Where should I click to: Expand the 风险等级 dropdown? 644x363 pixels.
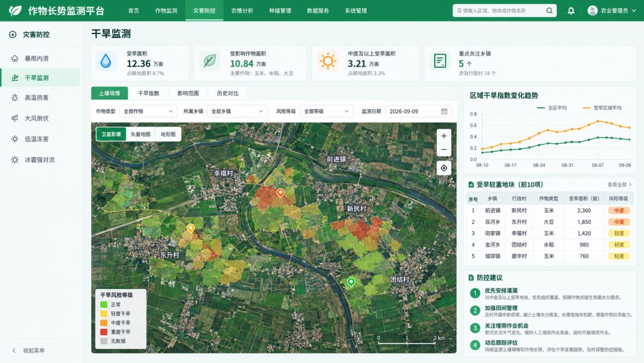[326, 112]
